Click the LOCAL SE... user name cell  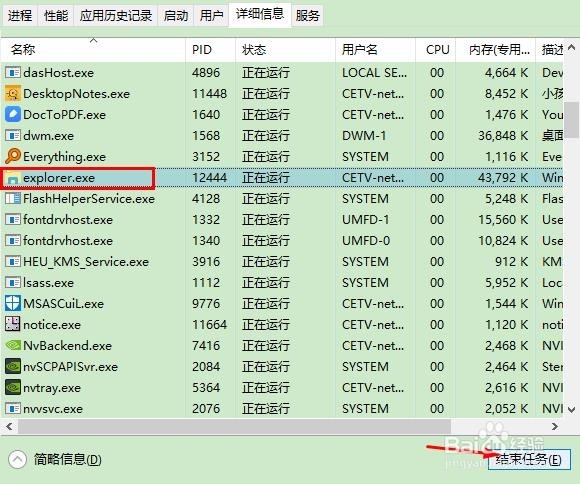point(374,73)
